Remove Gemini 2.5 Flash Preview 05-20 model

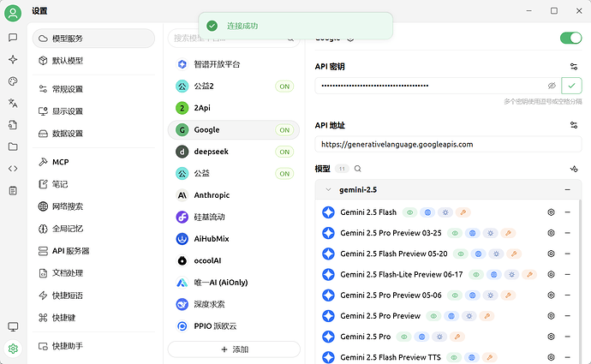(567, 254)
